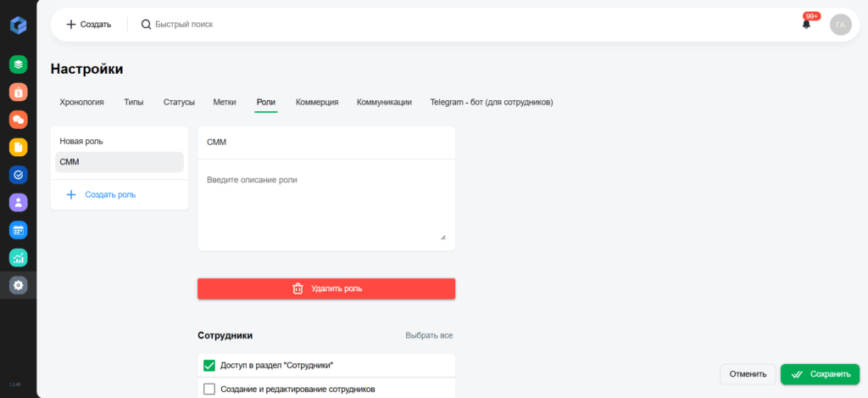This screenshot has height=398, width=868.
Task: Click the plus Создать button
Action: 88,25
